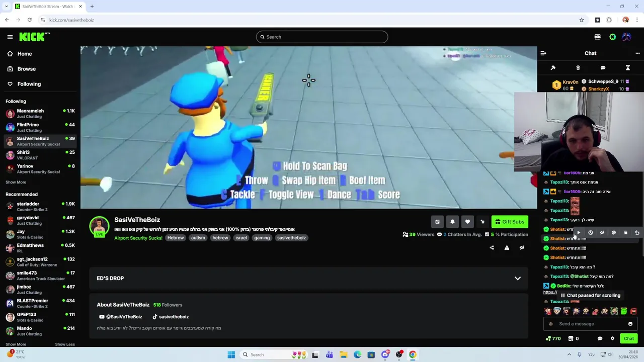The height and width of the screenshot is (362, 644).
Task: Click the Kick logo
Action: tap(34, 37)
